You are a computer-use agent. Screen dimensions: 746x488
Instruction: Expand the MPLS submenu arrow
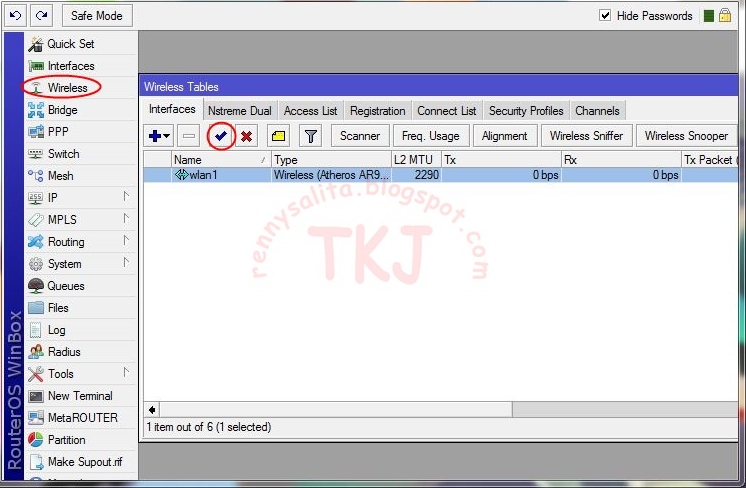click(x=126, y=218)
